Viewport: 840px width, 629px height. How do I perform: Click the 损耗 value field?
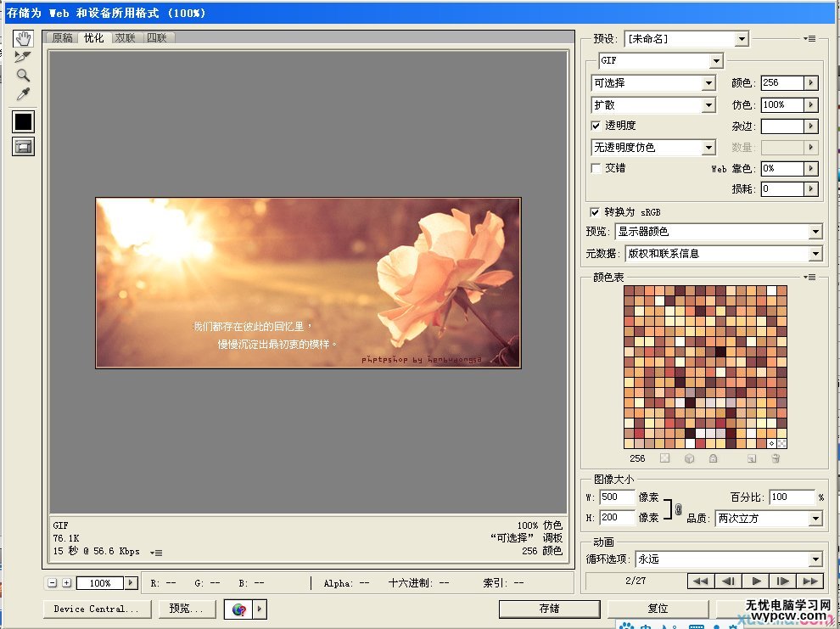782,189
